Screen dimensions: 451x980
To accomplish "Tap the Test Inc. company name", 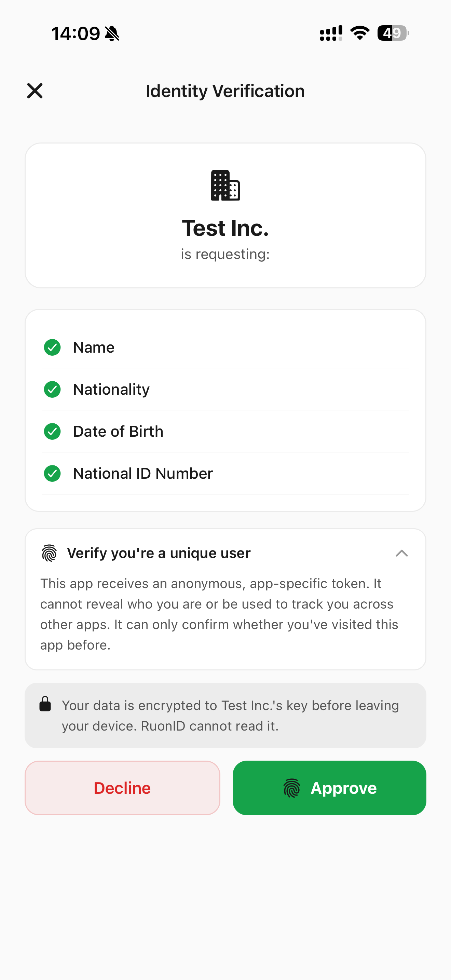I will (x=225, y=228).
